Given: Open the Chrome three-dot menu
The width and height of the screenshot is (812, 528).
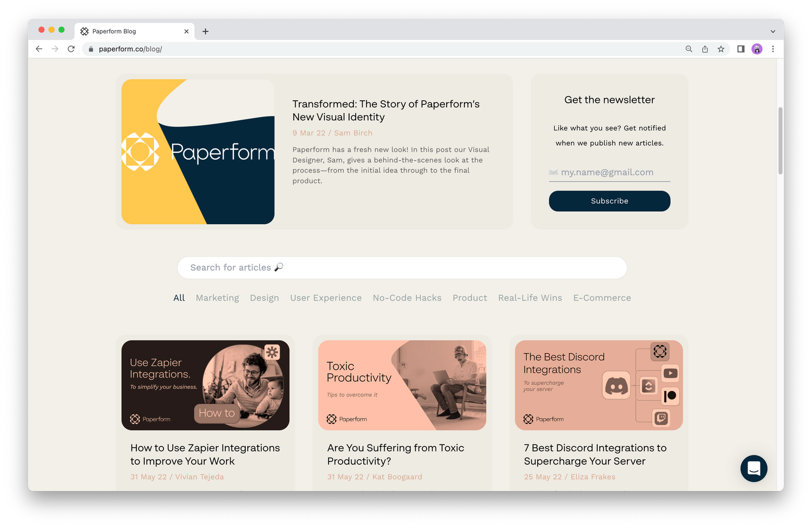Looking at the screenshot, I should click(773, 49).
